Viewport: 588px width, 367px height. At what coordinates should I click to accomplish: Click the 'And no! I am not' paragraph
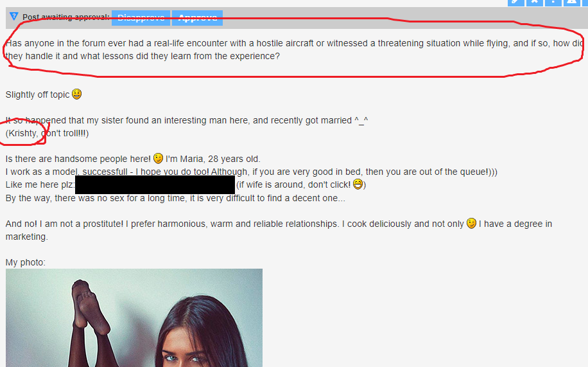point(279,230)
